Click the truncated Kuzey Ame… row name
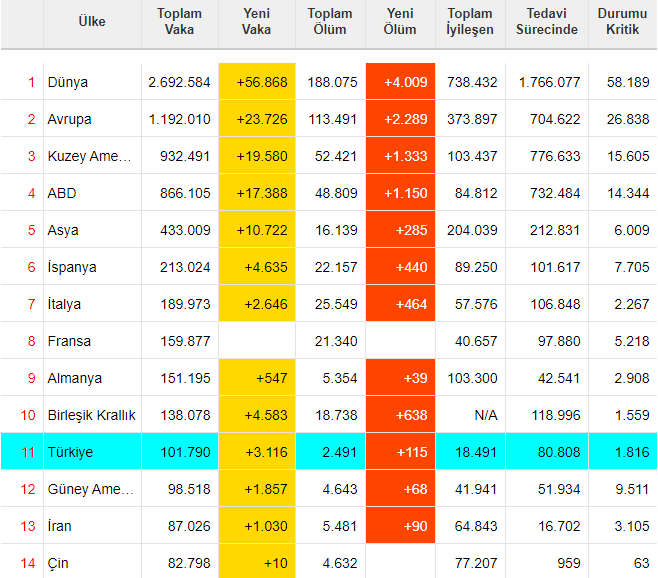Viewport: 658px width, 578px height. click(89, 156)
